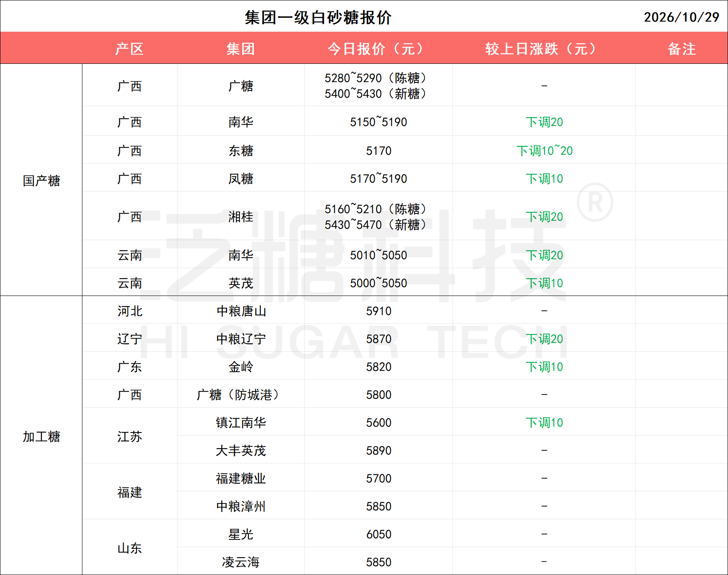Click the 中粮辽宁 group cell
This screenshot has height=575, width=728.
(x=241, y=339)
